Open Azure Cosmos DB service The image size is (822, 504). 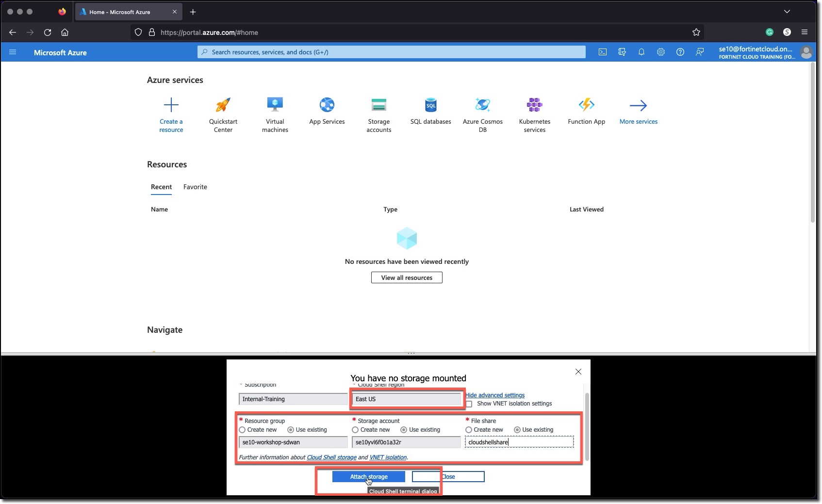pos(483,114)
